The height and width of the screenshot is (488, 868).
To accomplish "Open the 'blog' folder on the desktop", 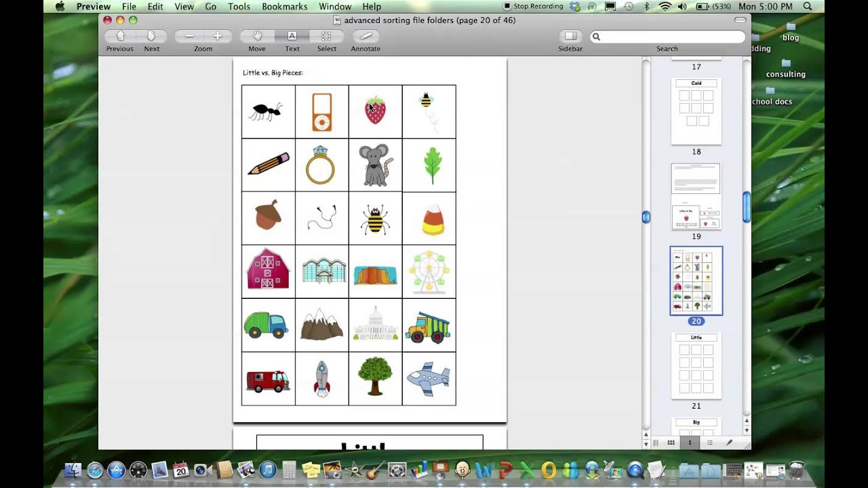I will click(x=791, y=33).
